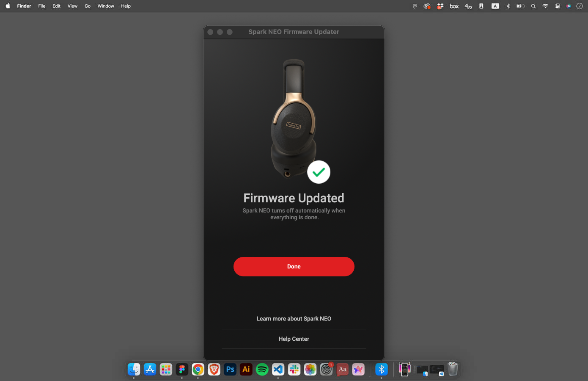This screenshot has width=588, height=381.
Task: Launch Brave browser from the Dock
Action: click(214, 369)
